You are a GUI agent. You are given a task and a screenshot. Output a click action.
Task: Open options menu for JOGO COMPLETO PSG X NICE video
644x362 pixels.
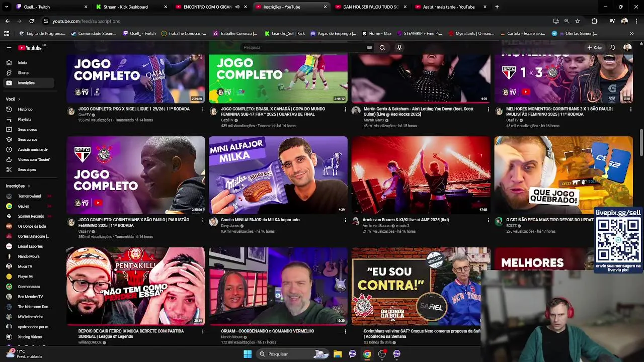[203, 109]
